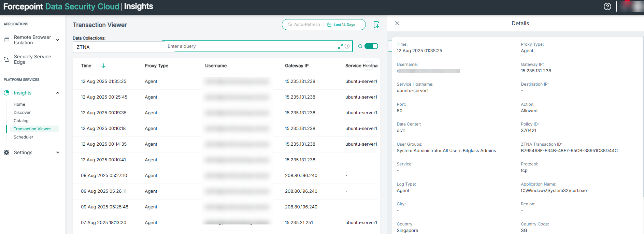The height and width of the screenshot is (234, 644).
Task: Open the Last 14 Days date range picker
Action: click(x=341, y=25)
